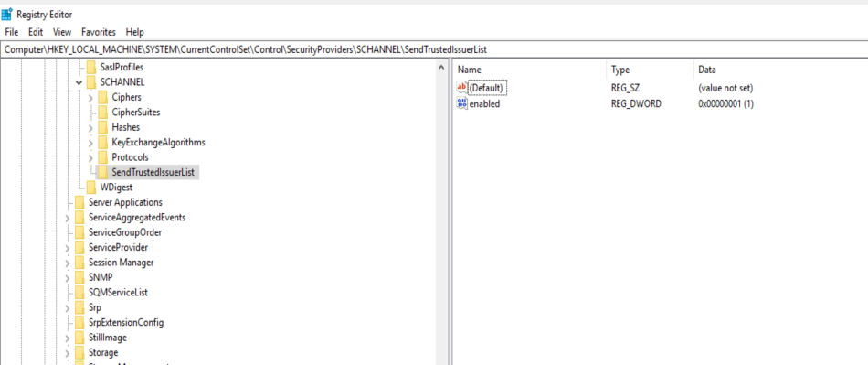
Task: Open the Favorites menu
Action: pyautogui.click(x=99, y=32)
